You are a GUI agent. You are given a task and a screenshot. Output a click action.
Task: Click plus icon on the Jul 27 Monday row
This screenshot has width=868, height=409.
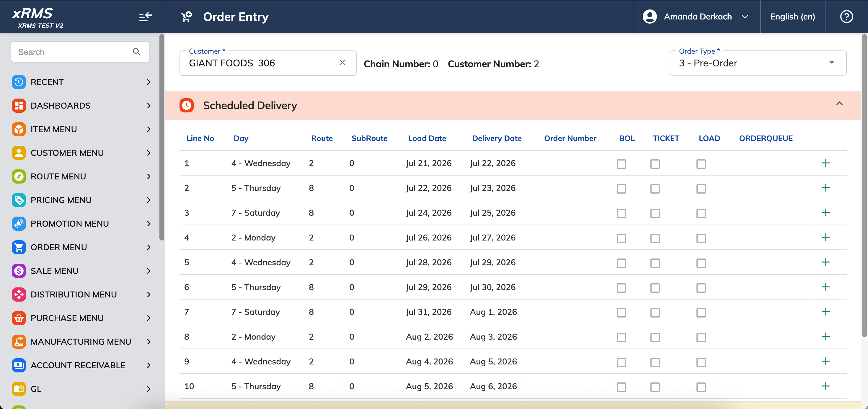(x=825, y=238)
